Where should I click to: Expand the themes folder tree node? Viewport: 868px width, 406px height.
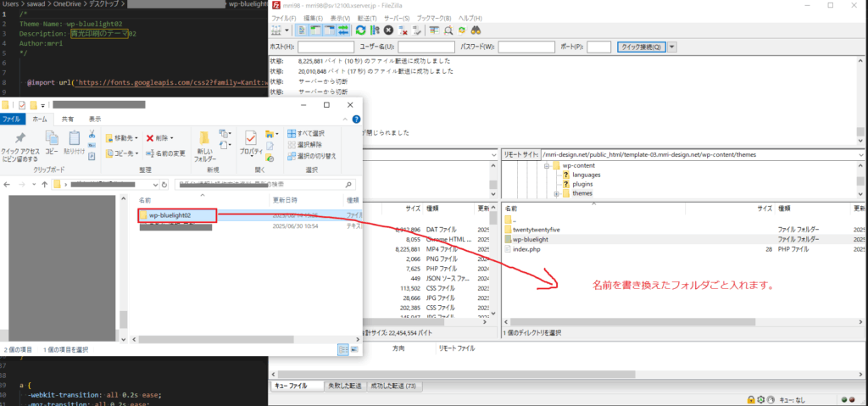pyautogui.click(x=556, y=194)
